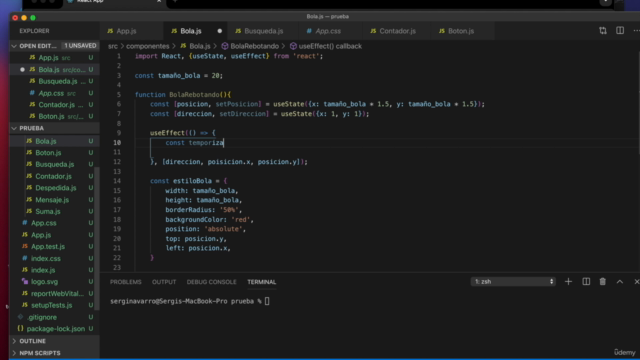Click the JS icon beside Mensaje.js
The height and width of the screenshot is (360, 640).
click(x=29, y=200)
